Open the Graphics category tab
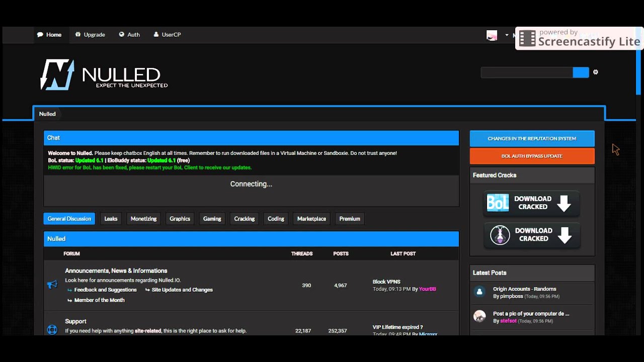644x362 pixels. pyautogui.click(x=180, y=219)
